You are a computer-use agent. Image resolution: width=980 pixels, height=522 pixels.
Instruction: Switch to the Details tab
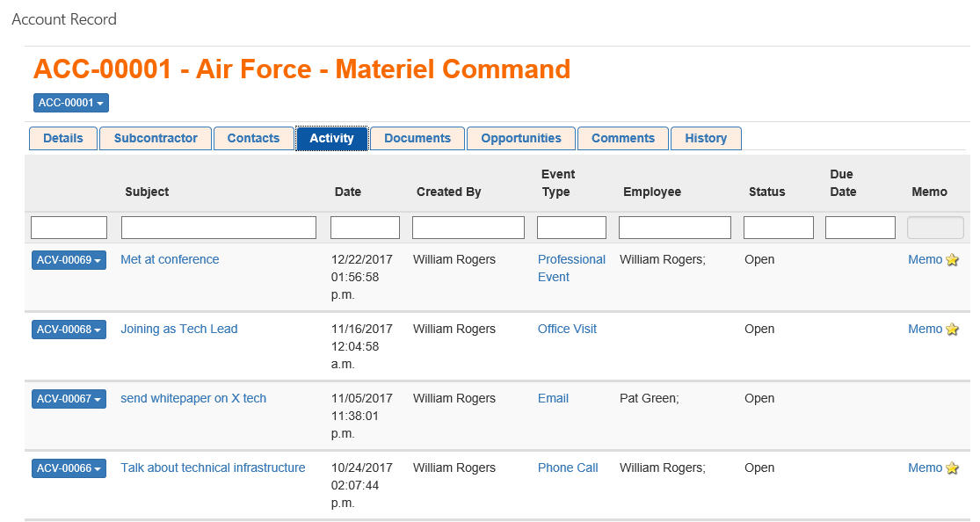point(62,138)
